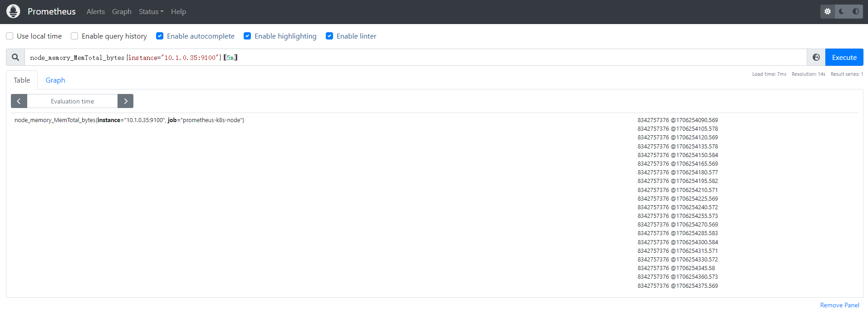Select sample value at 1706254240.572

678,207
